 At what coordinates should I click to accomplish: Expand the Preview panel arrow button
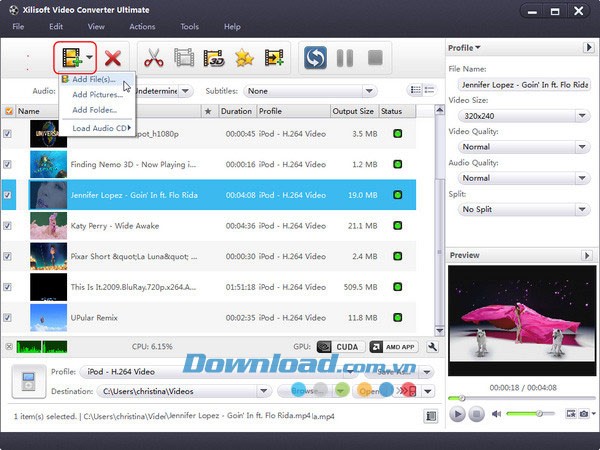pos(587,255)
